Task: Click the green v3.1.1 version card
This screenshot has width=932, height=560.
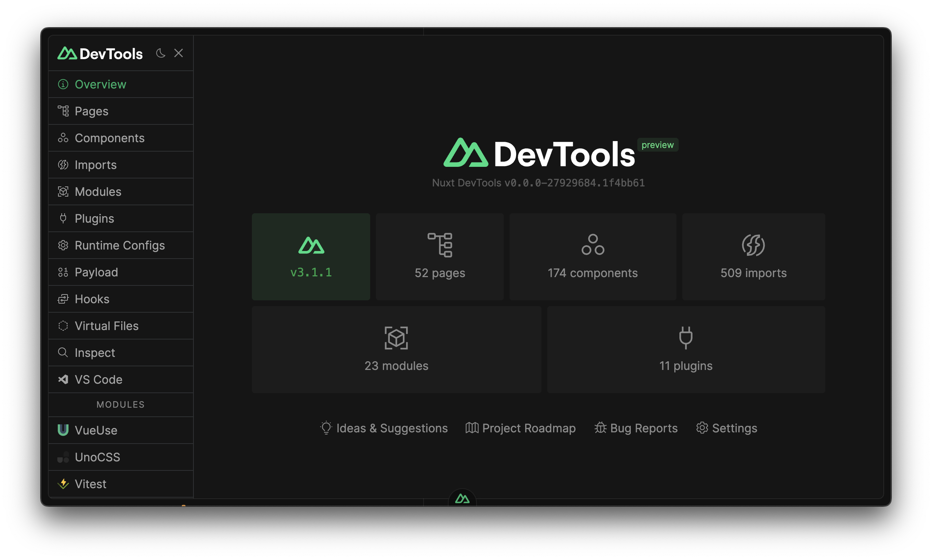Action: click(x=311, y=257)
